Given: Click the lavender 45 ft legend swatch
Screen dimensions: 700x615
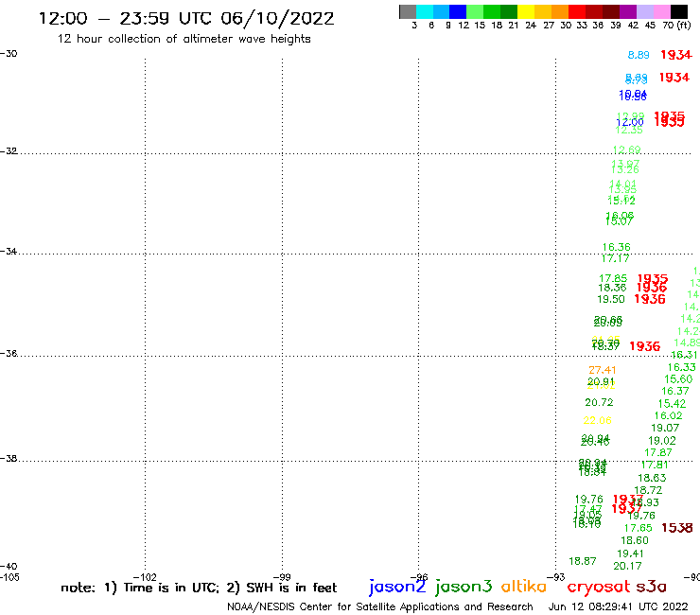Looking at the screenshot, I should 644,11.
